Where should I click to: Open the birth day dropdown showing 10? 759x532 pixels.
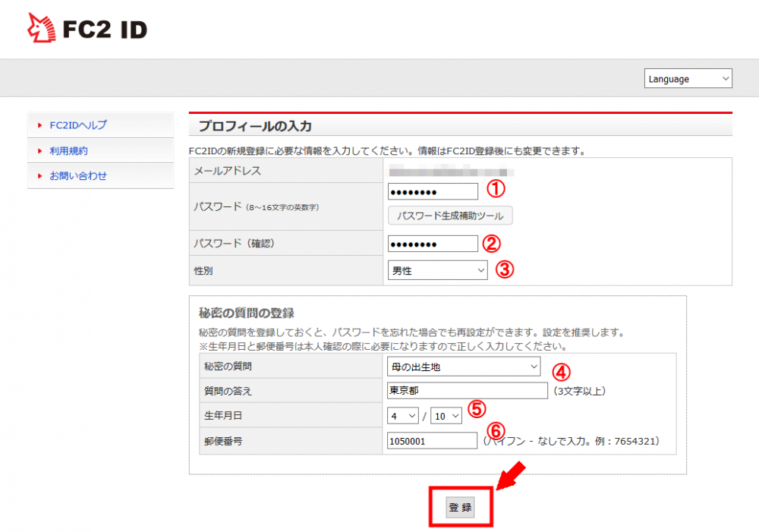[446, 416]
